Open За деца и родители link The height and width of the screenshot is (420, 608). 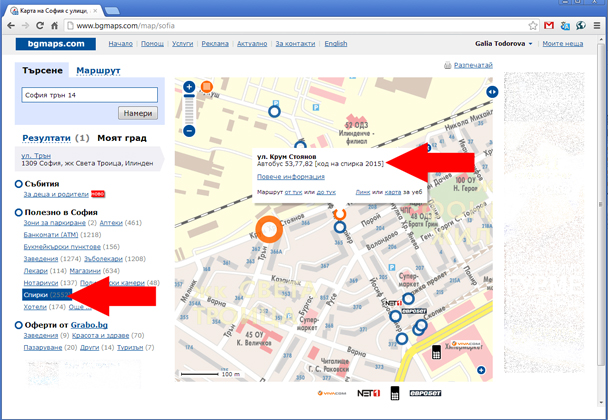[x=56, y=194]
